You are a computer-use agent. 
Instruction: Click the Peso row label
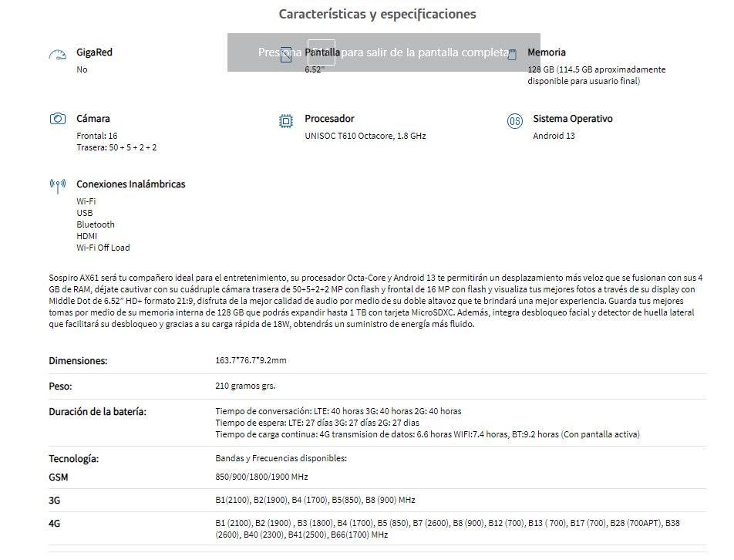click(x=60, y=386)
